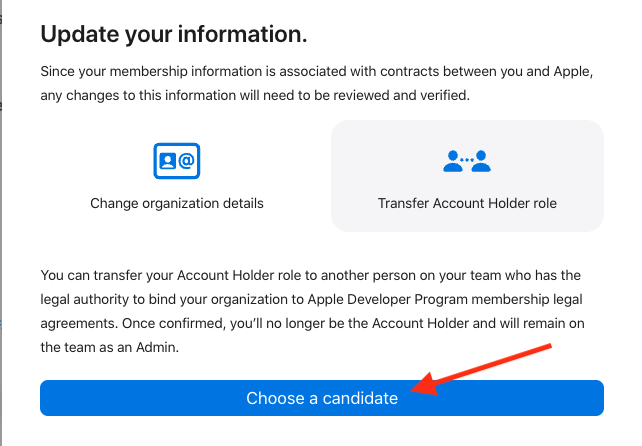Click the two-person transfer role icon

tap(467, 161)
